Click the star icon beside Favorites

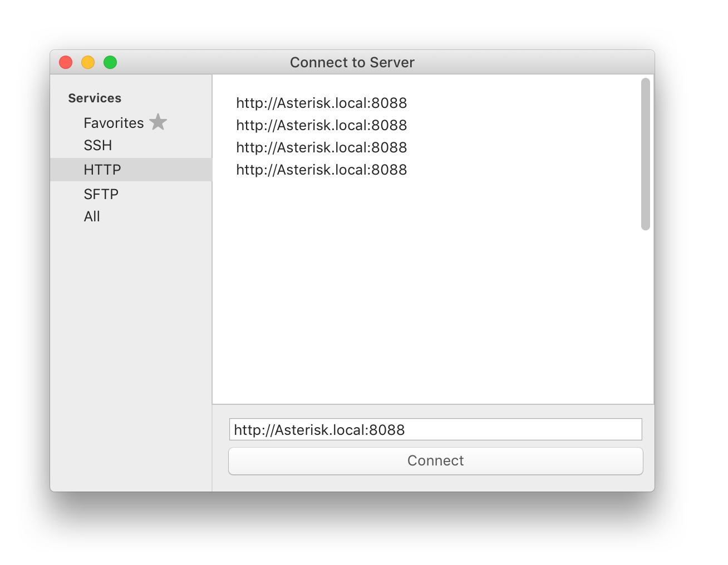tap(158, 122)
